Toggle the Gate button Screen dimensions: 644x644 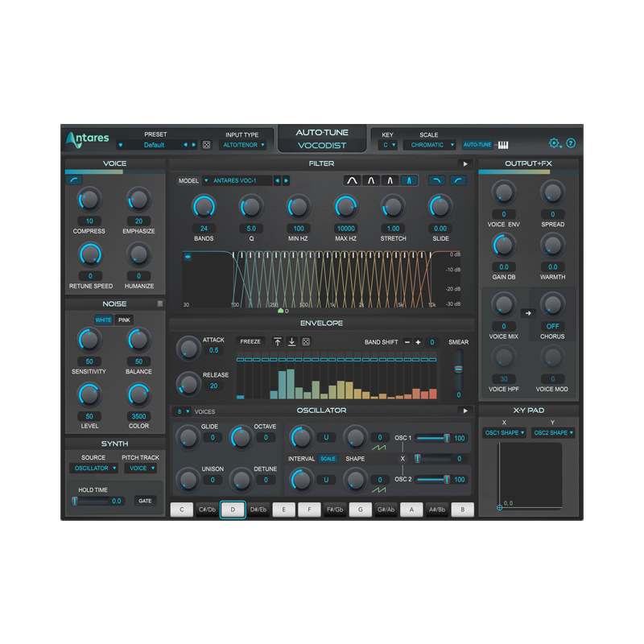click(x=145, y=501)
